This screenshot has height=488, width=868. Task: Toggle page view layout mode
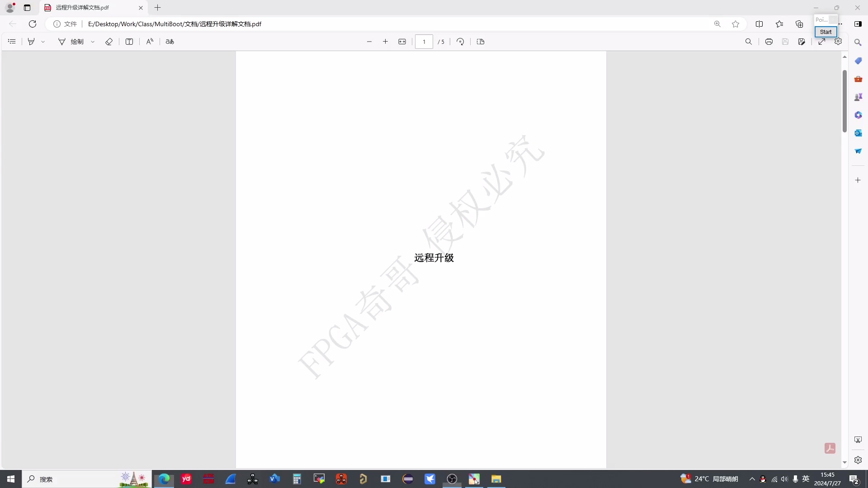click(480, 42)
